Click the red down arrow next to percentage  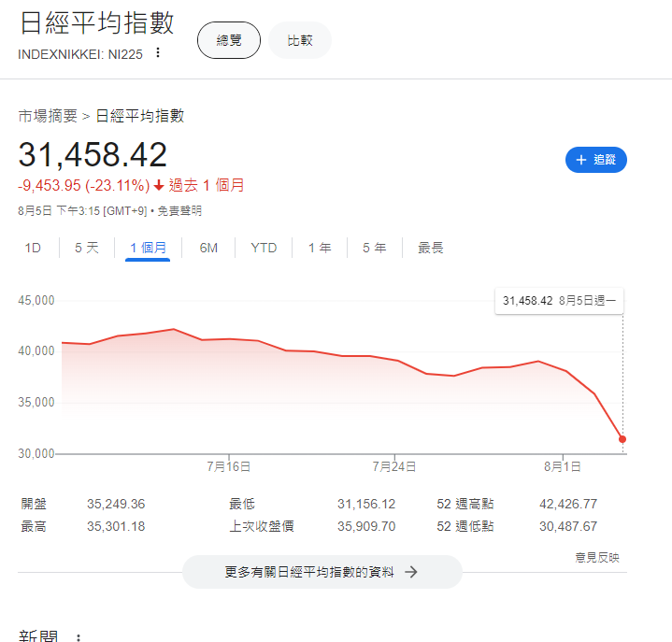pos(159,185)
